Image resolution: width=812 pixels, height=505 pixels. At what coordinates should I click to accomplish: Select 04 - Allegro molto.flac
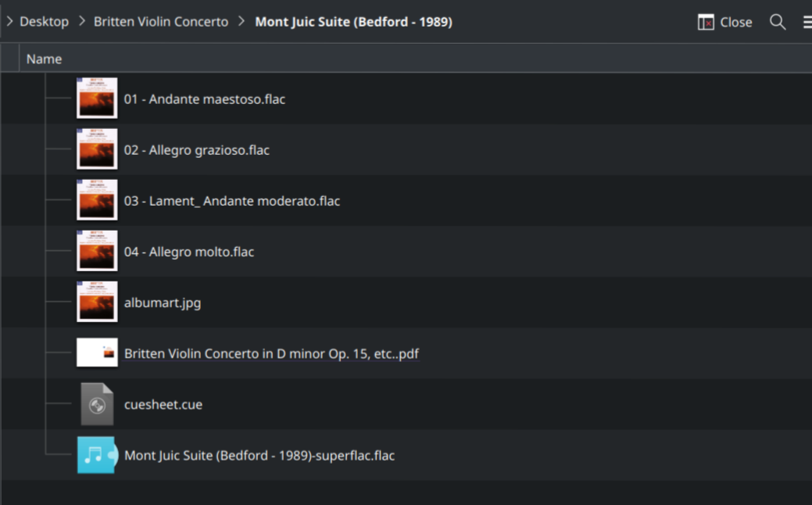(x=189, y=252)
